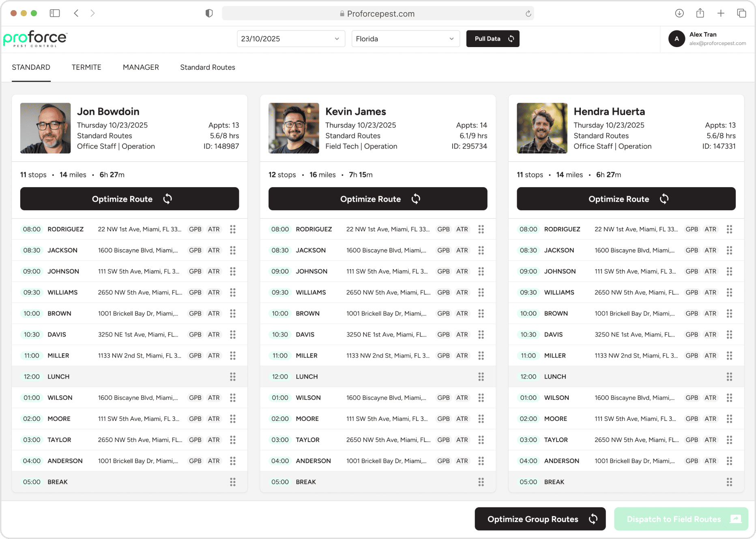Open the Florida state dropdown
The width and height of the screenshot is (756, 539).
[x=405, y=39]
